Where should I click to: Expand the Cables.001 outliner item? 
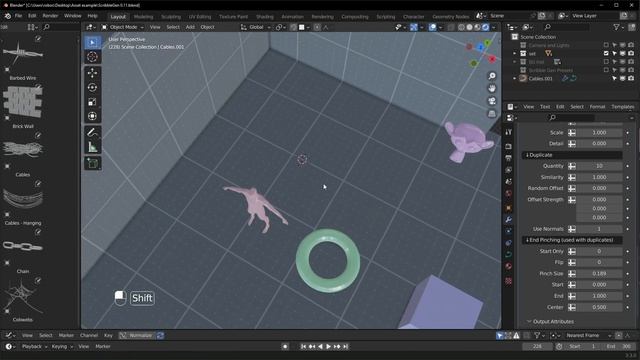[x=515, y=78]
